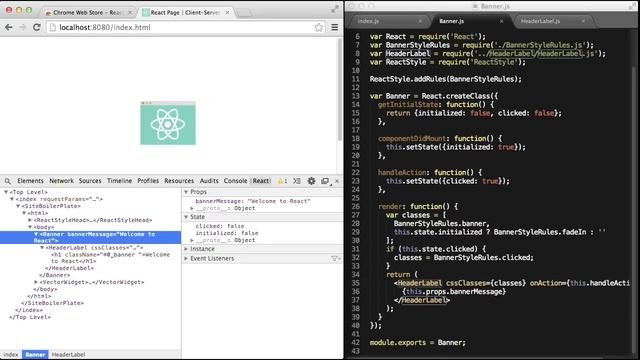
Task: Click the DevTools dock-side icon
Action: [x=325, y=181]
